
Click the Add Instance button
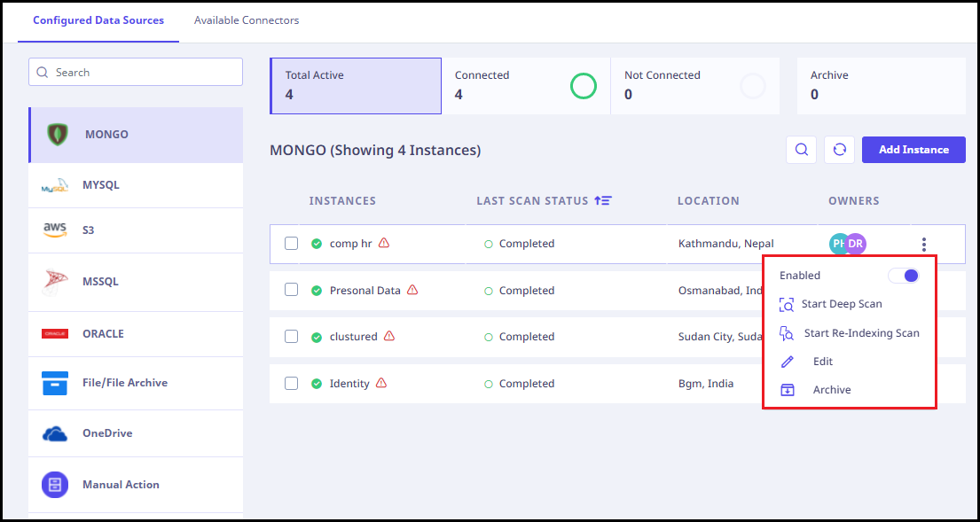tap(913, 150)
